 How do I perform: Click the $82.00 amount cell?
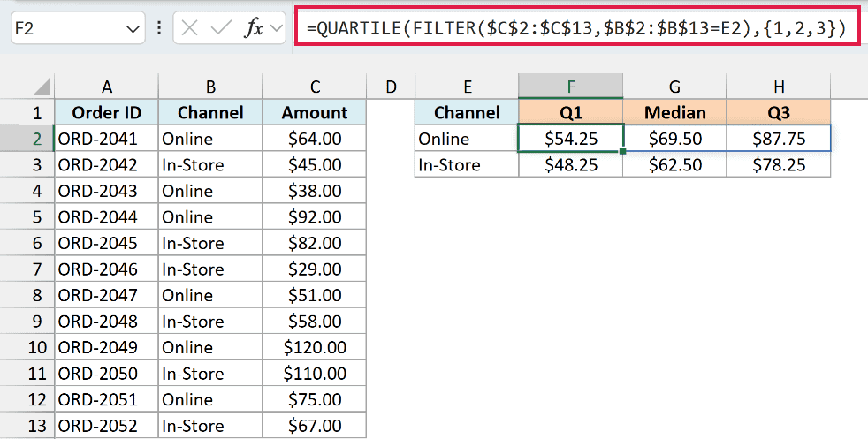(315, 243)
